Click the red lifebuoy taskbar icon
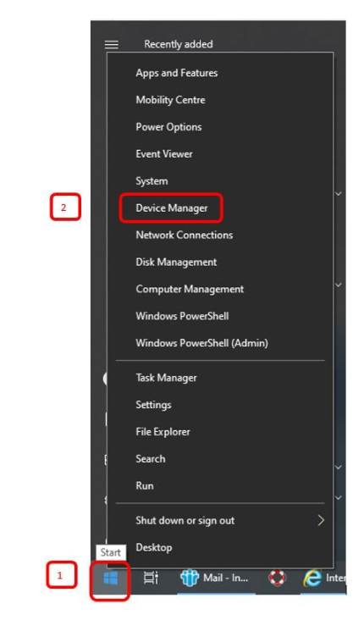Screen dimensions: 364x620 [x=277, y=578]
